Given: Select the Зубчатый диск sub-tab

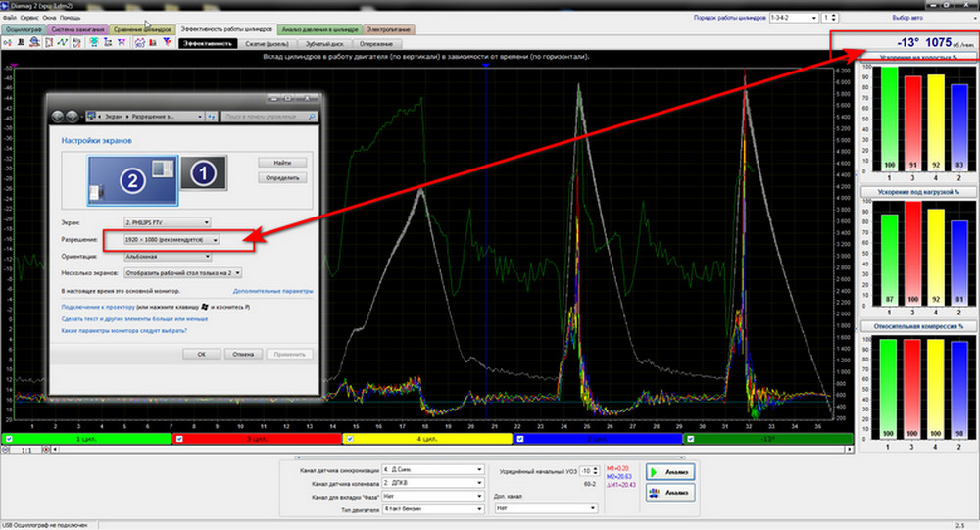Looking at the screenshot, I should 324,44.
